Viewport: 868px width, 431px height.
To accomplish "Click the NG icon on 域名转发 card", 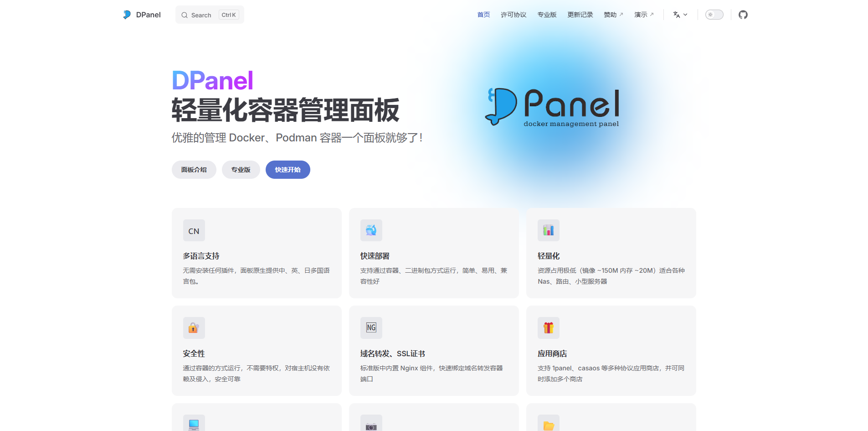I will [371, 328].
